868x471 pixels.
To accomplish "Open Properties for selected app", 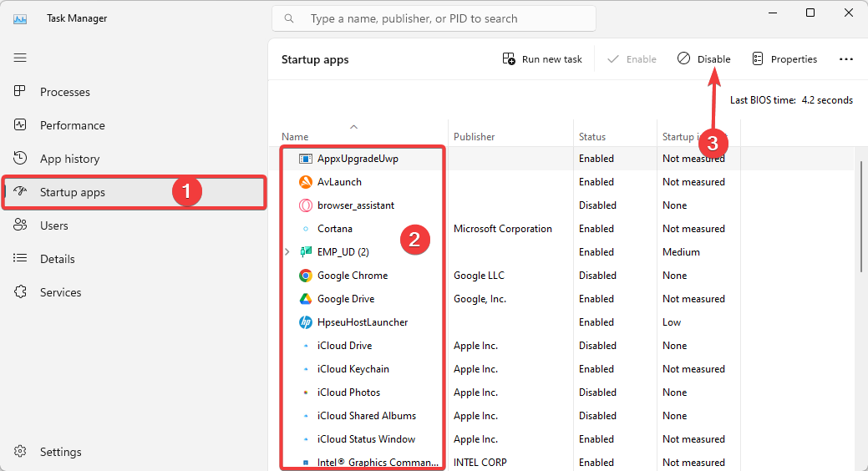I will tap(784, 59).
